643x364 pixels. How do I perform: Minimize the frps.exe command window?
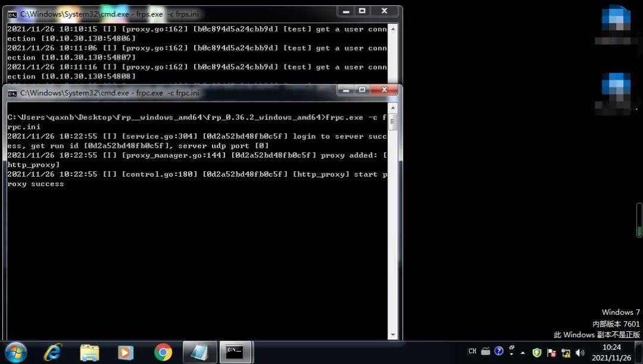tap(346, 11)
